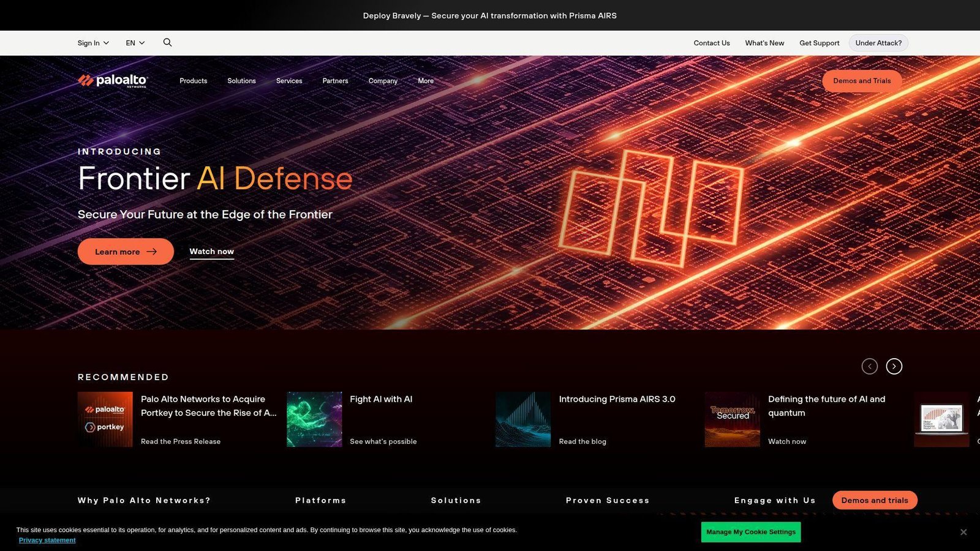Image resolution: width=980 pixels, height=551 pixels.
Task: Go to previous recommended carousel slide
Action: [869, 366]
